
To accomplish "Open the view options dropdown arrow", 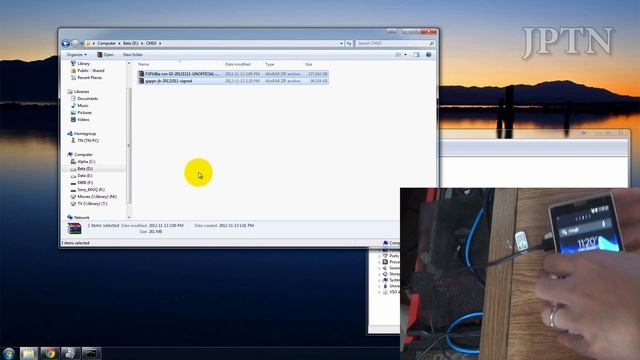I will point(405,55).
